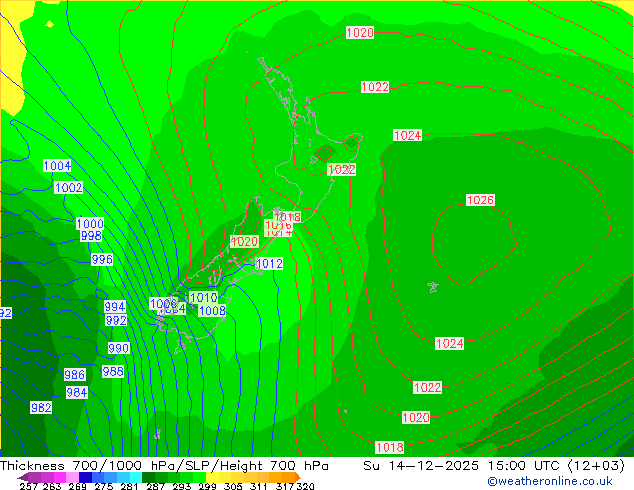Click the legend value 257
The image size is (634, 490).
29,486
